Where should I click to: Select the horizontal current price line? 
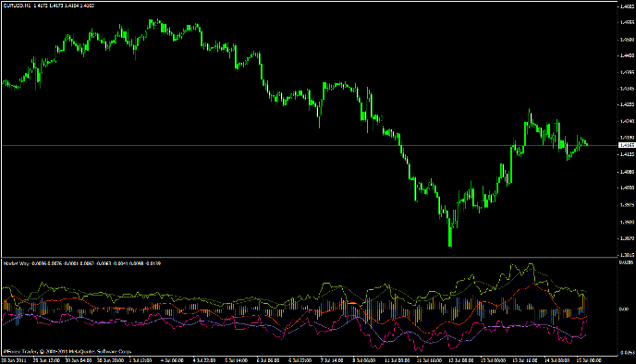(309, 145)
